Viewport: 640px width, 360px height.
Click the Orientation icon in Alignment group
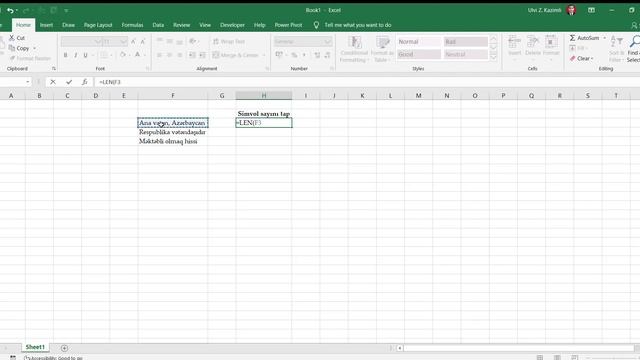[193, 41]
